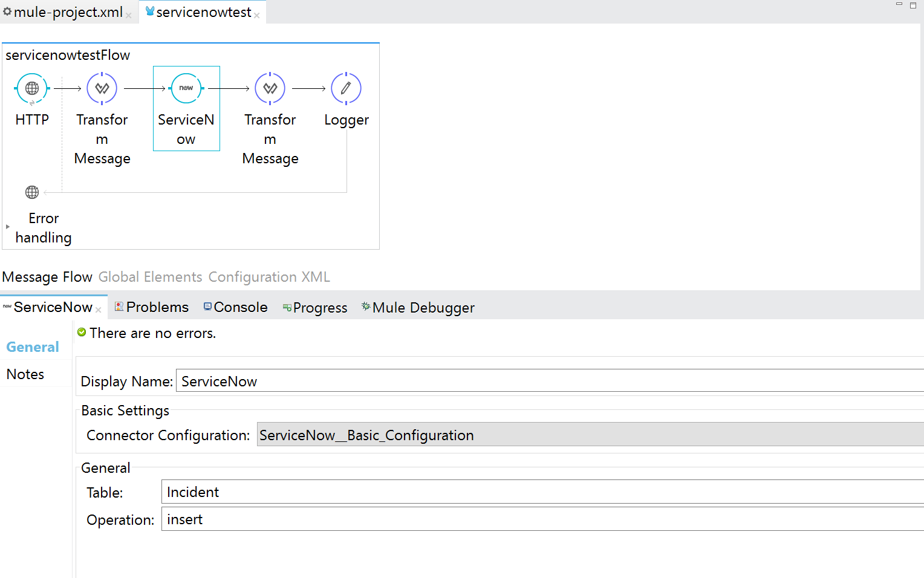Open the Connector Configuration dropdown
924x578 pixels.
(590, 435)
